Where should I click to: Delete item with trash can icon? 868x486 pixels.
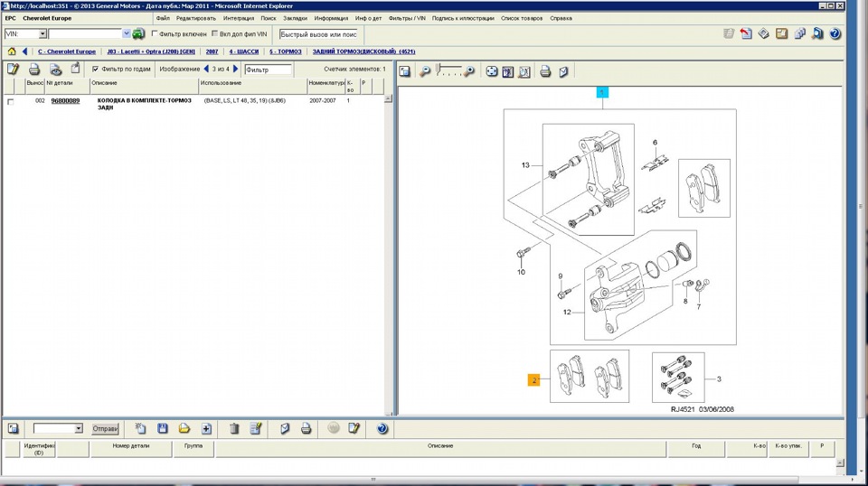coord(234,428)
